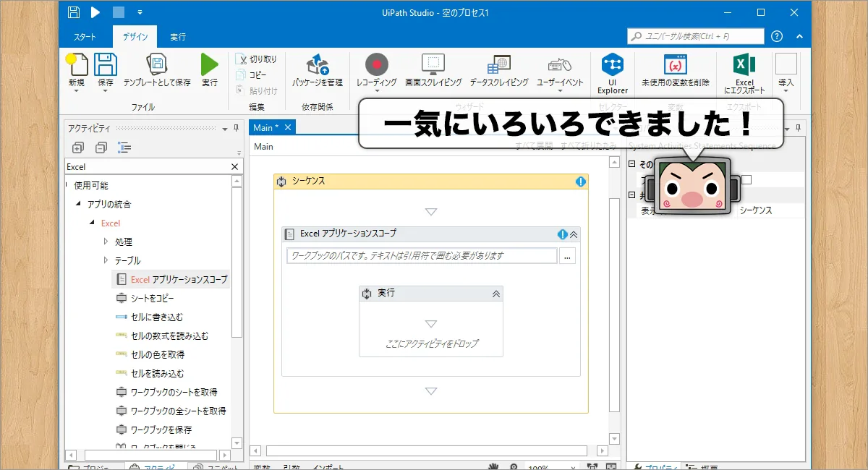This screenshot has height=470, width=868.
Task: Click collapse all icon in activities panel
Action: pos(101,148)
